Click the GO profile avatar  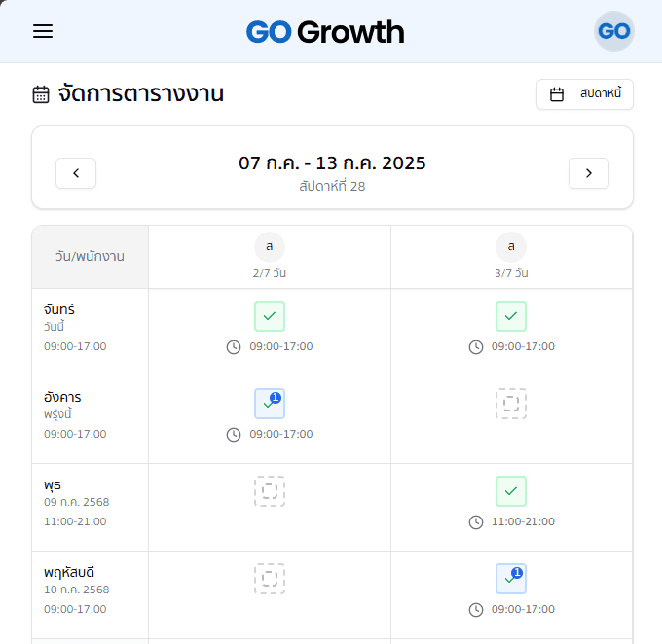pyautogui.click(x=614, y=31)
